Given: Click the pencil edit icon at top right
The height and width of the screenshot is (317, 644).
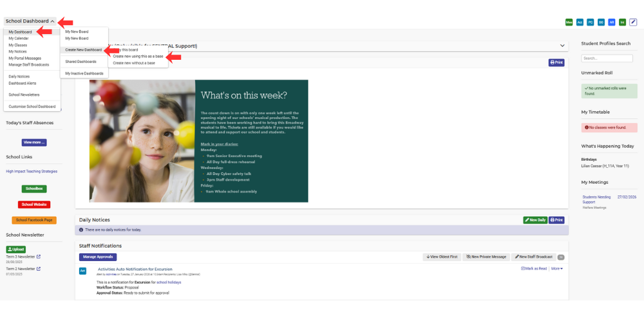Looking at the screenshot, I should tap(633, 22).
